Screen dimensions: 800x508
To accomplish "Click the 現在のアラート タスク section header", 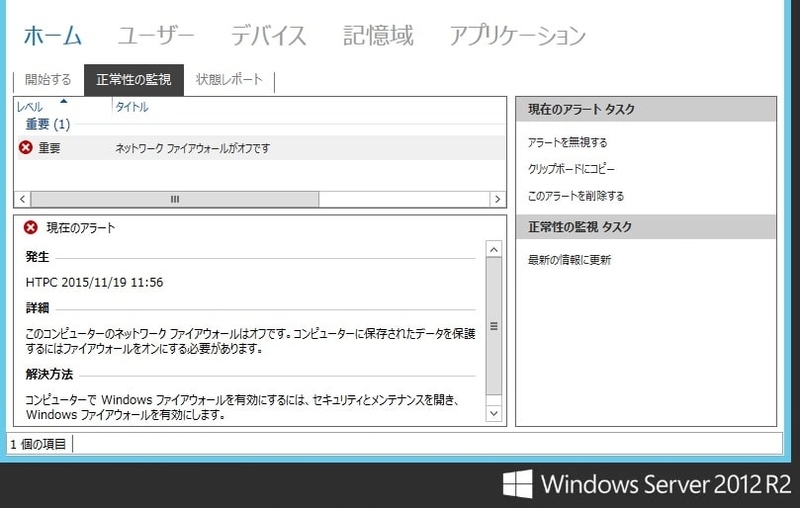I will (646, 109).
